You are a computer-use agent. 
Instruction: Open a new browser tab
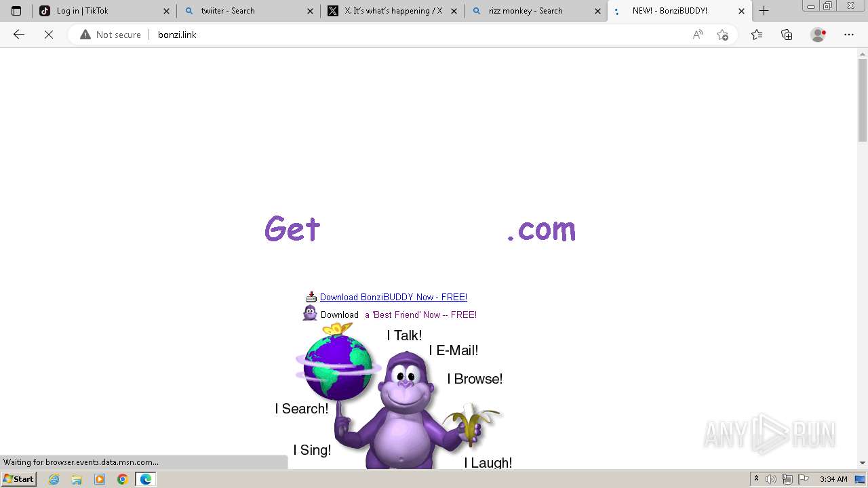(x=764, y=11)
